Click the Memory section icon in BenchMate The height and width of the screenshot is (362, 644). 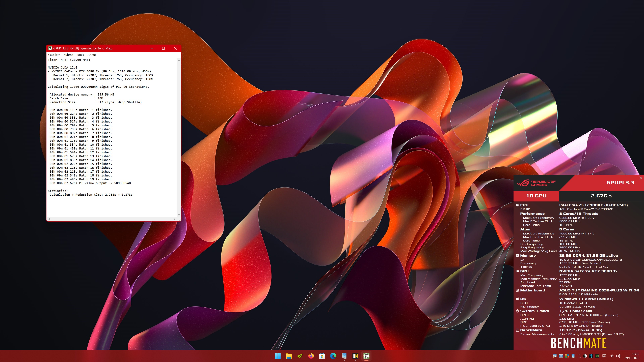(x=517, y=256)
